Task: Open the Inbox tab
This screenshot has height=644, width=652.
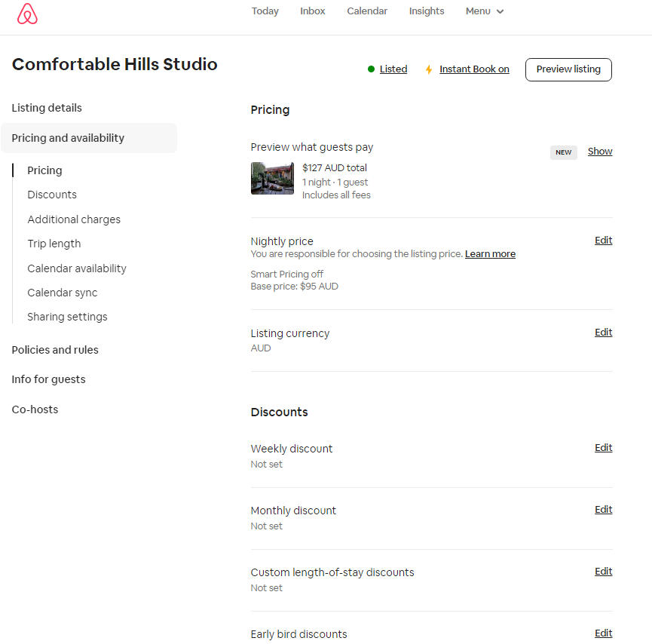Action: [x=313, y=11]
